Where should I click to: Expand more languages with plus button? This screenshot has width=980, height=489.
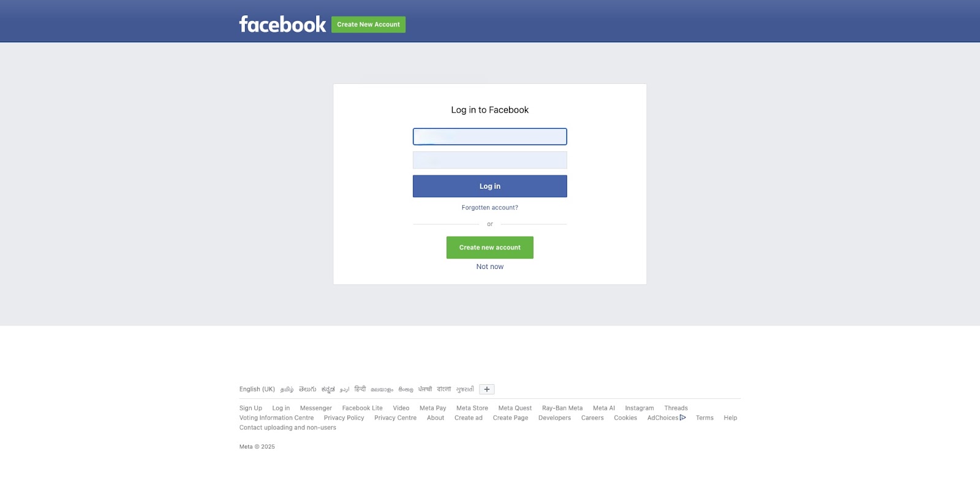[487, 389]
